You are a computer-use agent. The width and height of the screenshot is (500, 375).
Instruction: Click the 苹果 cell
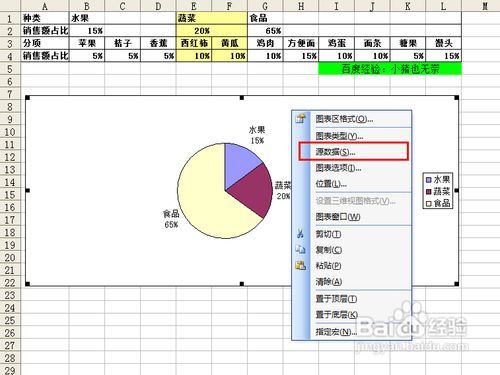[x=87, y=43]
